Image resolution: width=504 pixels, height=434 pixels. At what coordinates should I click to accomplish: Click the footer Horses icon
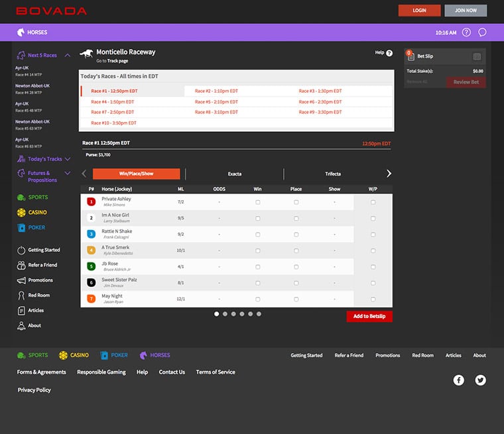pos(143,355)
